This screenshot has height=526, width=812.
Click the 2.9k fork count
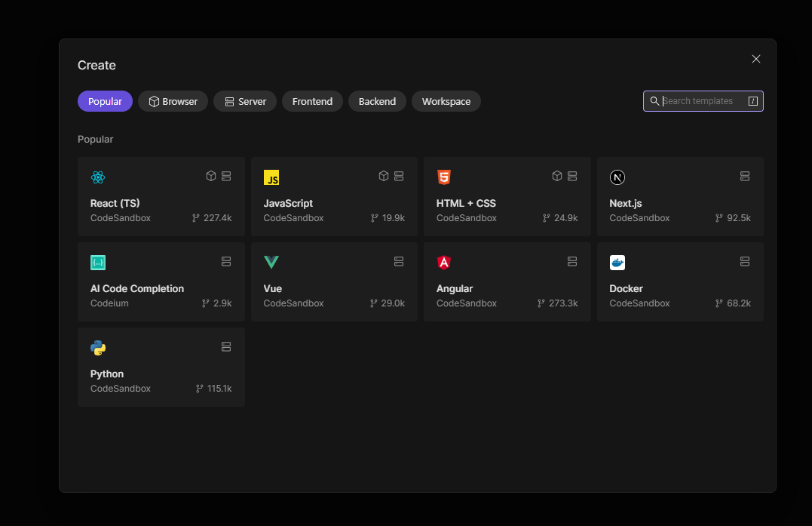pyautogui.click(x=222, y=303)
